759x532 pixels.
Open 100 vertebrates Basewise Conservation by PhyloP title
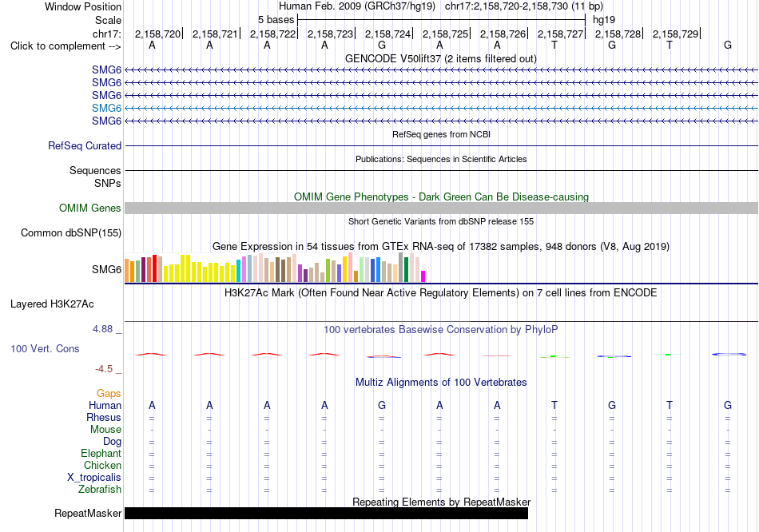pyautogui.click(x=441, y=330)
